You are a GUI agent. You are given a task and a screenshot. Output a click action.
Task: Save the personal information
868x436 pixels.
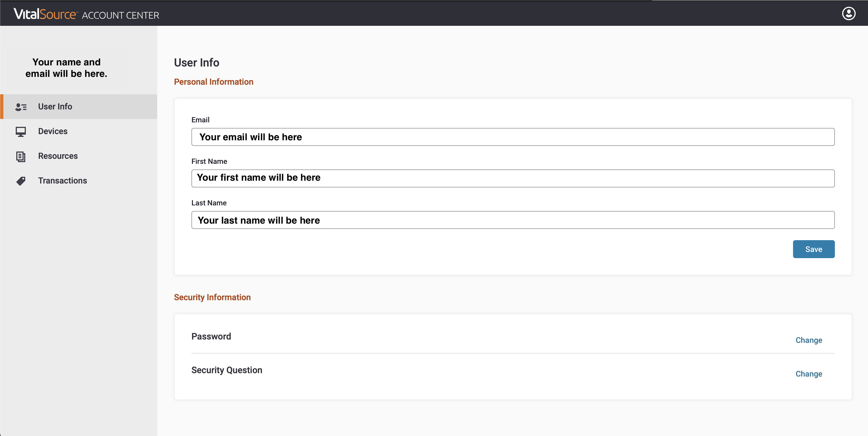point(814,249)
